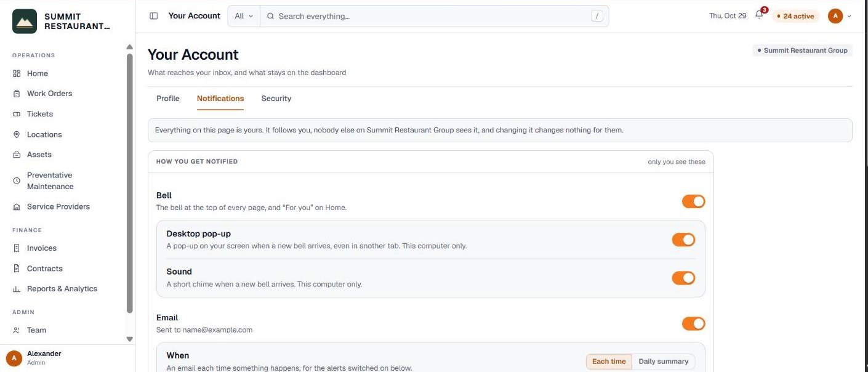868x372 pixels.
Task: Switch off the Email notifications toggle
Action: 693,323
